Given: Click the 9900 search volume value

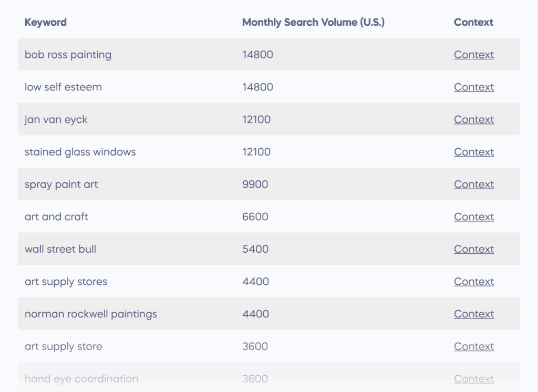Looking at the screenshot, I should pos(255,184).
